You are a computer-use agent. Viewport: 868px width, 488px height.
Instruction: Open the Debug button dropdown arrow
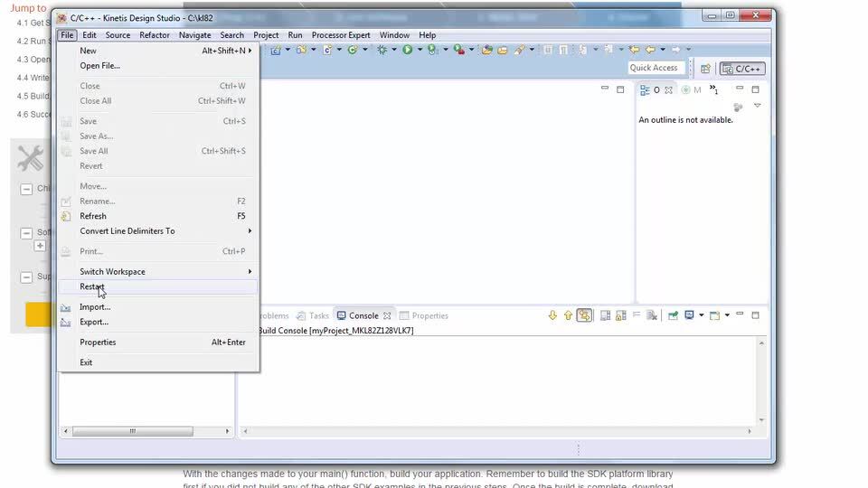pos(393,49)
